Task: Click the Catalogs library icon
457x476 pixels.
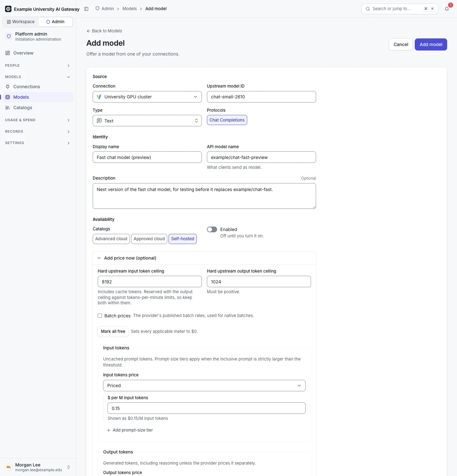Action: coord(8,108)
